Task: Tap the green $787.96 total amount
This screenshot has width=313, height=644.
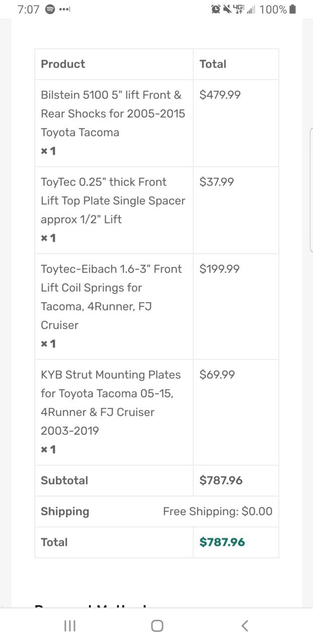Action: point(222,542)
